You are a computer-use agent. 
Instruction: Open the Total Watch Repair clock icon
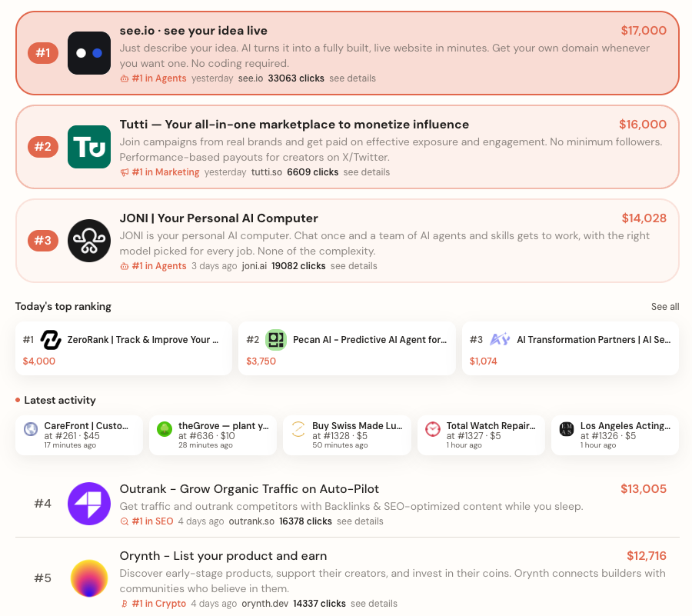pos(432,429)
